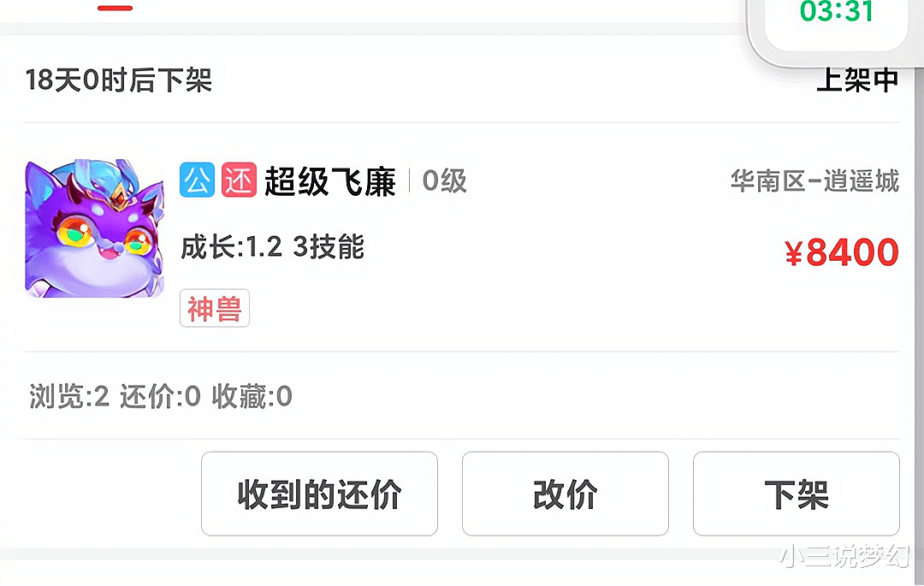Viewport: 924px width, 586px height.
Task: Tap the 收藏:0 favorites count
Action: (252, 396)
